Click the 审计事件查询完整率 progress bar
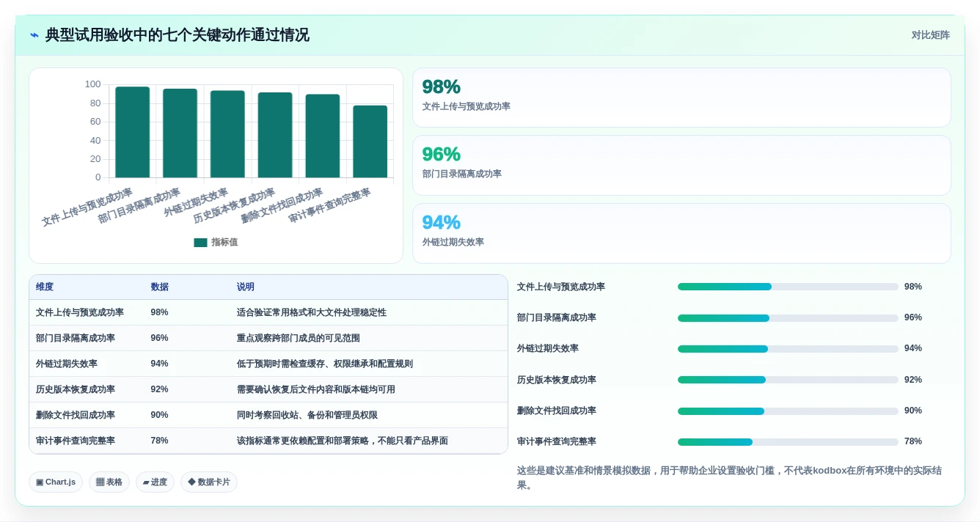The image size is (980, 522). [x=788, y=442]
